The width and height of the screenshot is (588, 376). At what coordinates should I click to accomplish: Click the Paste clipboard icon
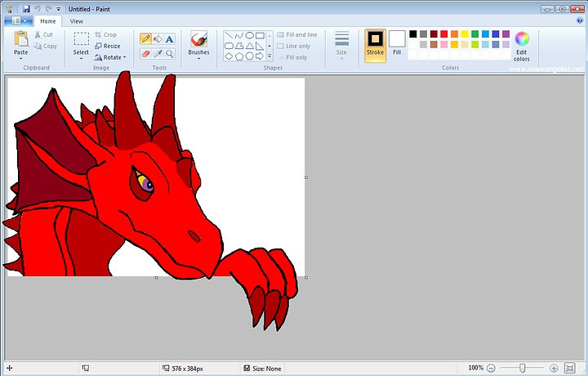pyautogui.click(x=20, y=39)
